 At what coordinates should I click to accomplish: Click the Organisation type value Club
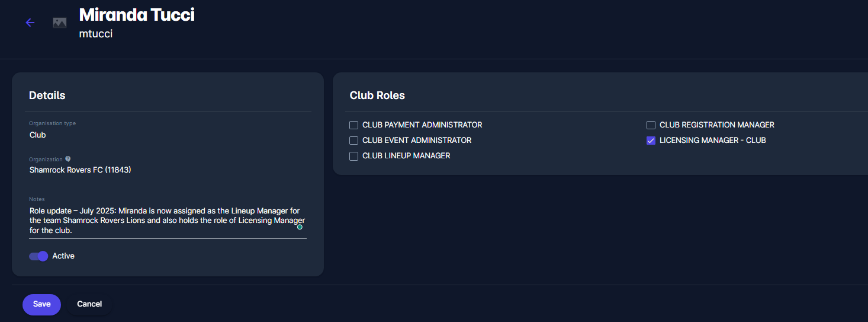38,135
